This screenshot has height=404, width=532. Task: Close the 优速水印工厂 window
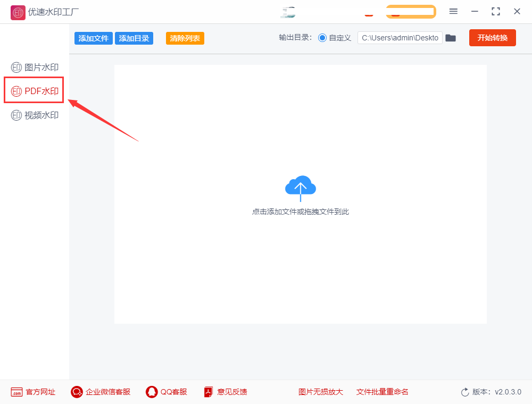[x=517, y=11]
